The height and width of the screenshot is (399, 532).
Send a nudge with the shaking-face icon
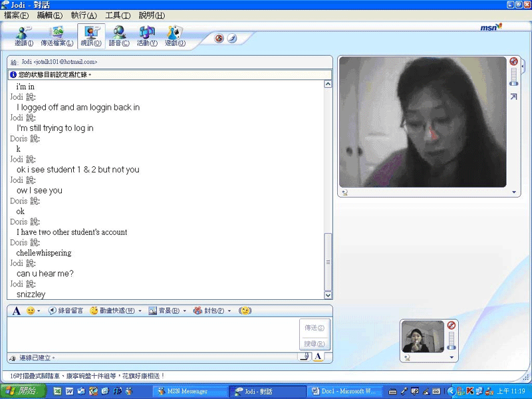tap(245, 311)
